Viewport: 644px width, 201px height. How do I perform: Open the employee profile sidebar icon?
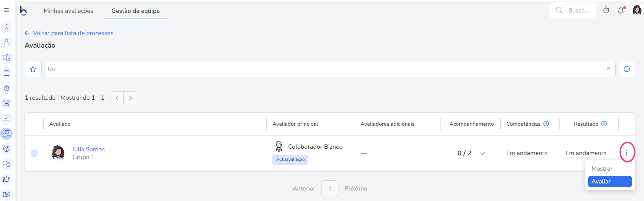tap(6, 43)
